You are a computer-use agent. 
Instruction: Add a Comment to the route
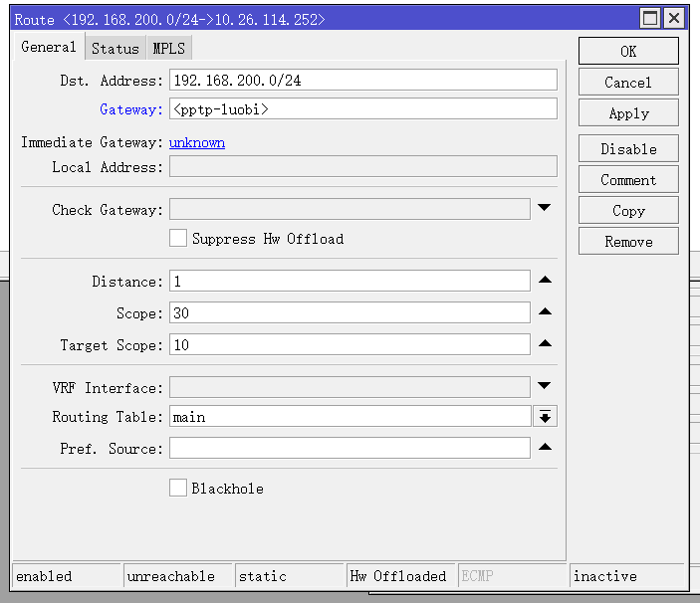(628, 180)
